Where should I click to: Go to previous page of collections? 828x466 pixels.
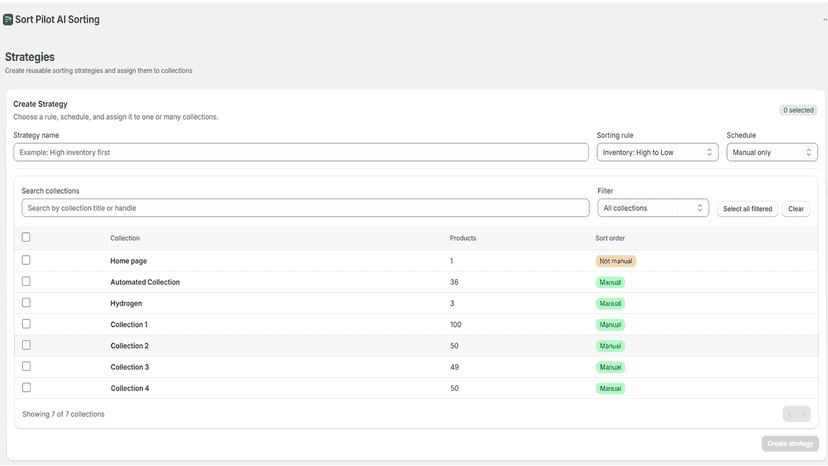point(790,414)
